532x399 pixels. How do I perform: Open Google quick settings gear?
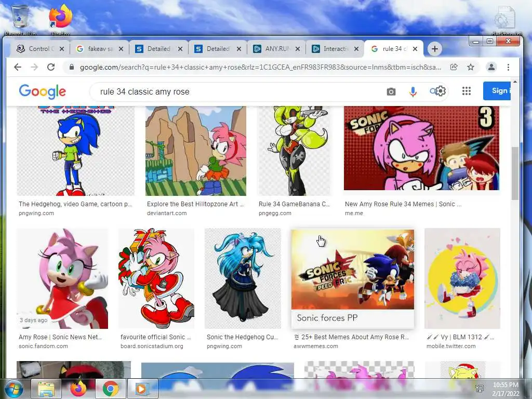[440, 91]
